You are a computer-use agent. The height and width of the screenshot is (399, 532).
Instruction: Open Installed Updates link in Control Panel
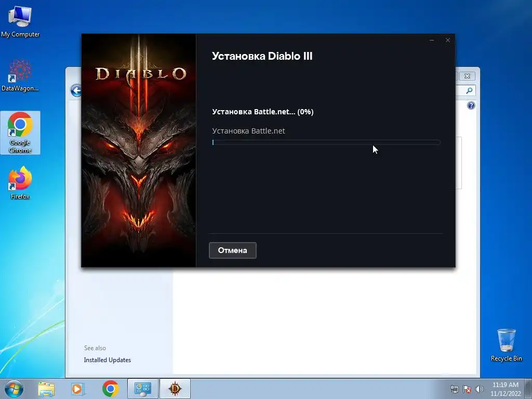pos(107,360)
